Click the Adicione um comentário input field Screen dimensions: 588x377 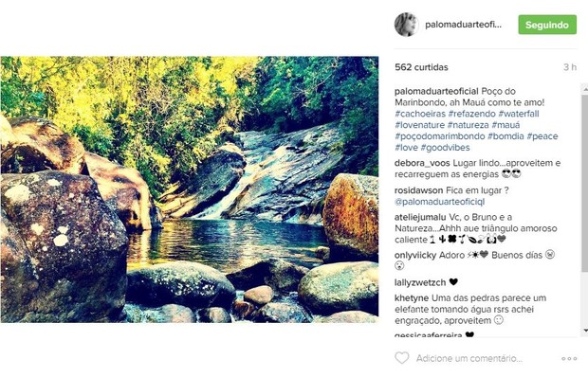[x=469, y=358]
